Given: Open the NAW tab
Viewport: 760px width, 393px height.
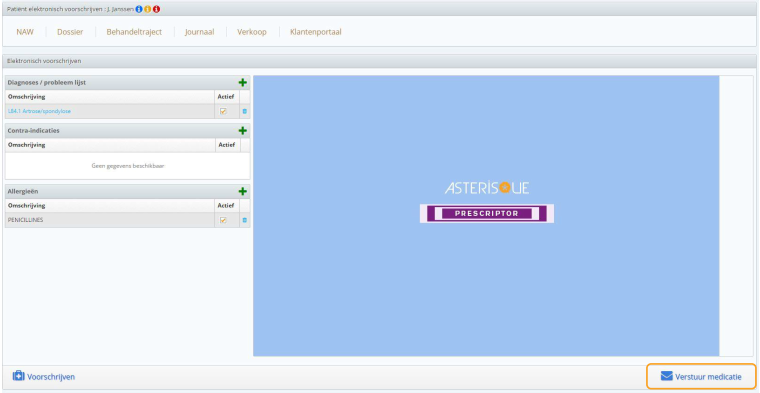Looking at the screenshot, I should click(x=25, y=32).
